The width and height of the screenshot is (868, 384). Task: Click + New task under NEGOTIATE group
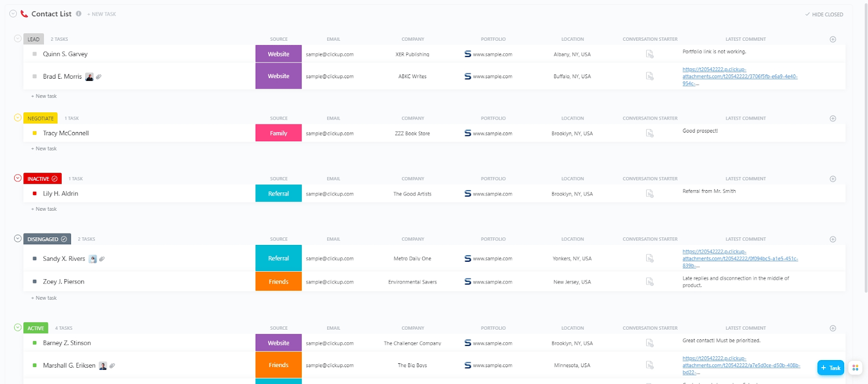(44, 148)
